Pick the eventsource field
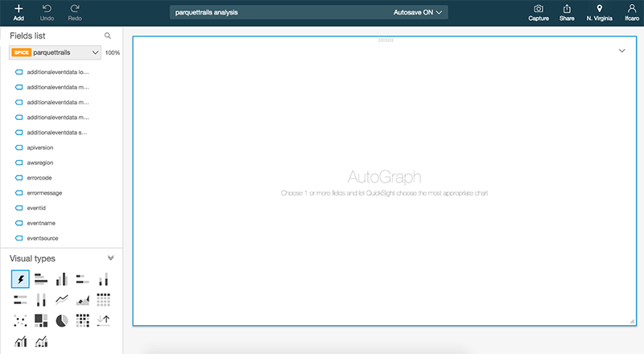The width and height of the screenshot is (644, 354). (x=43, y=238)
